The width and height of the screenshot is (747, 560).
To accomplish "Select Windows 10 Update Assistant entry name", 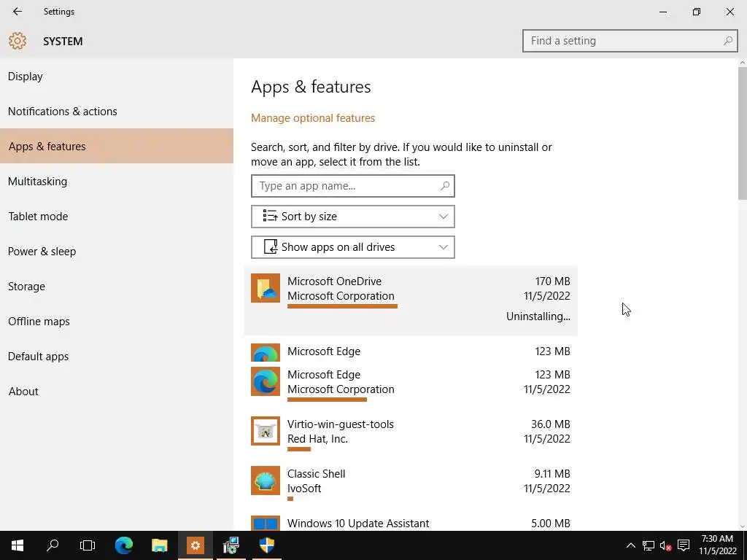I will [x=358, y=524].
